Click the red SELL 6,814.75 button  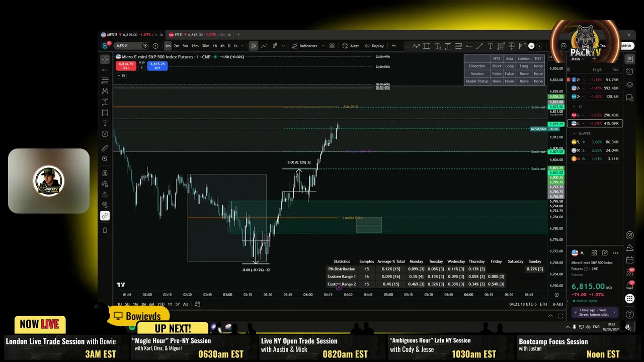pos(126,66)
